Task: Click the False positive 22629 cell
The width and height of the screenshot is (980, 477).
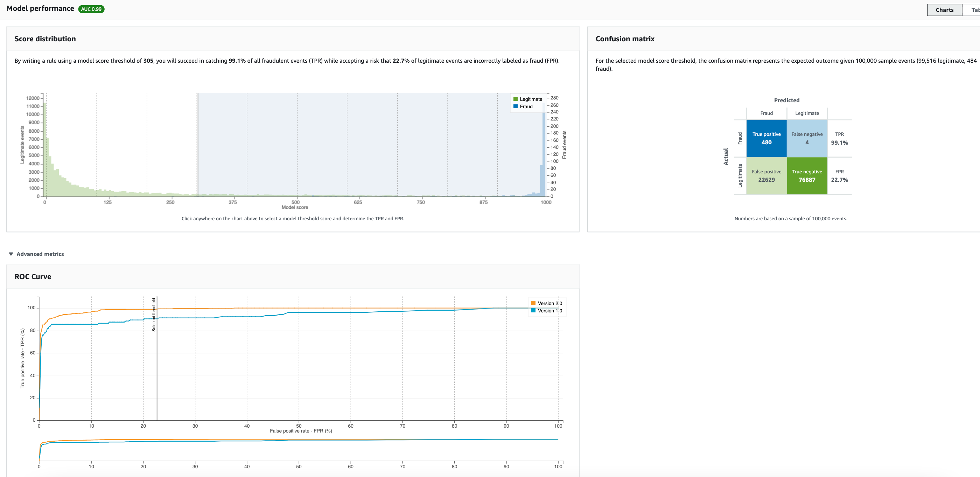Action: click(x=766, y=176)
